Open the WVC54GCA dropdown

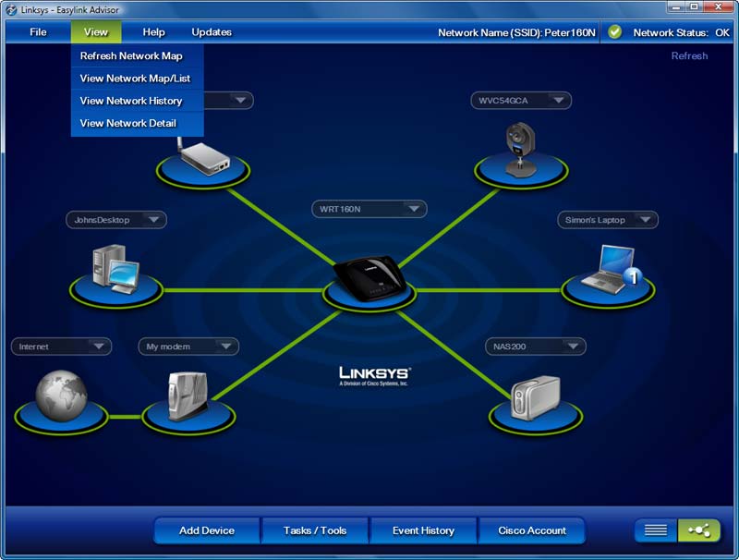coord(559,101)
